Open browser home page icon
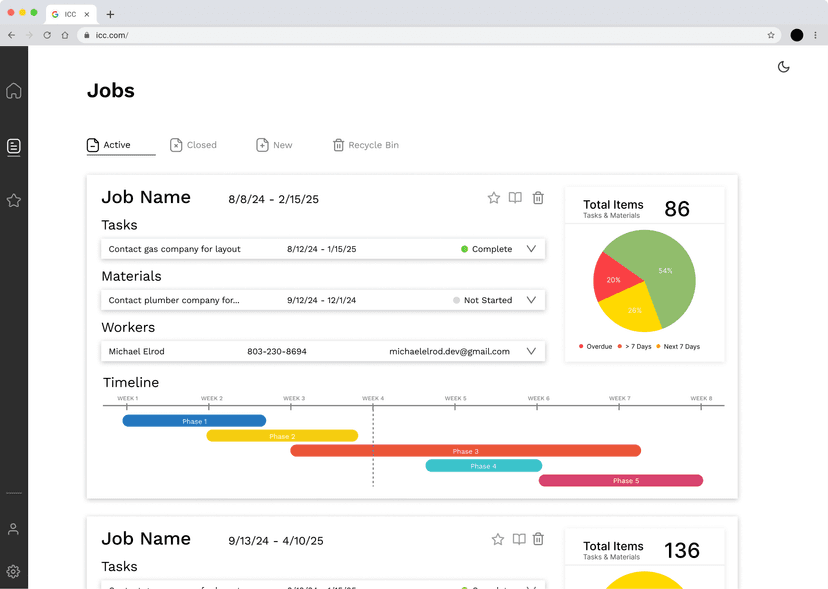The height and width of the screenshot is (589, 828). (x=65, y=35)
